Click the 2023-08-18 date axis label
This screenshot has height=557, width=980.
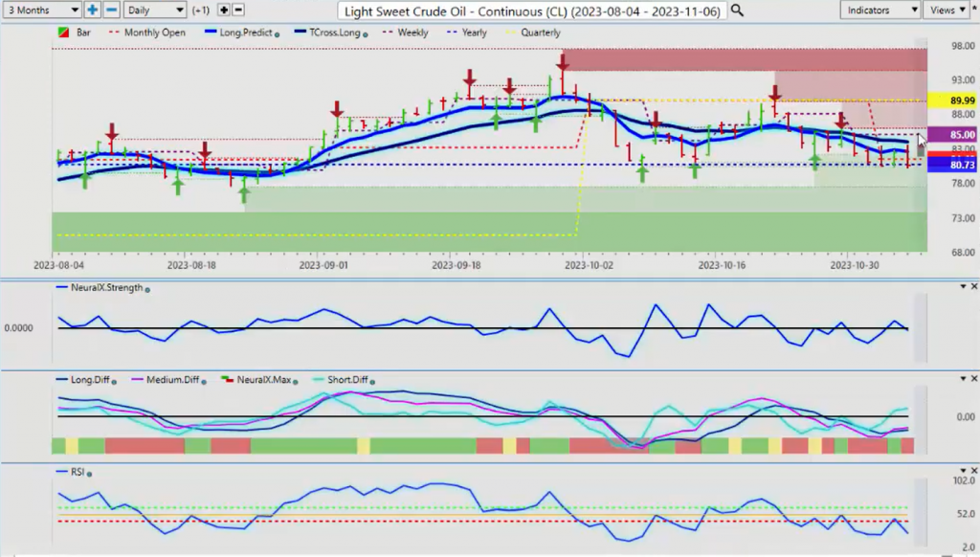pos(191,265)
